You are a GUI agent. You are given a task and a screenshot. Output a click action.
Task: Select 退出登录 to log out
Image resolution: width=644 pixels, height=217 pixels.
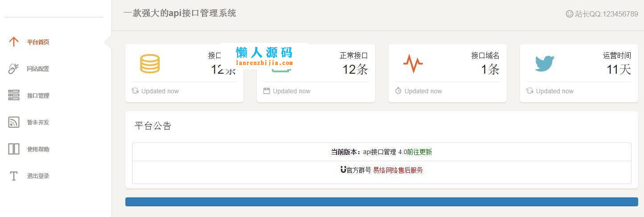(x=38, y=176)
